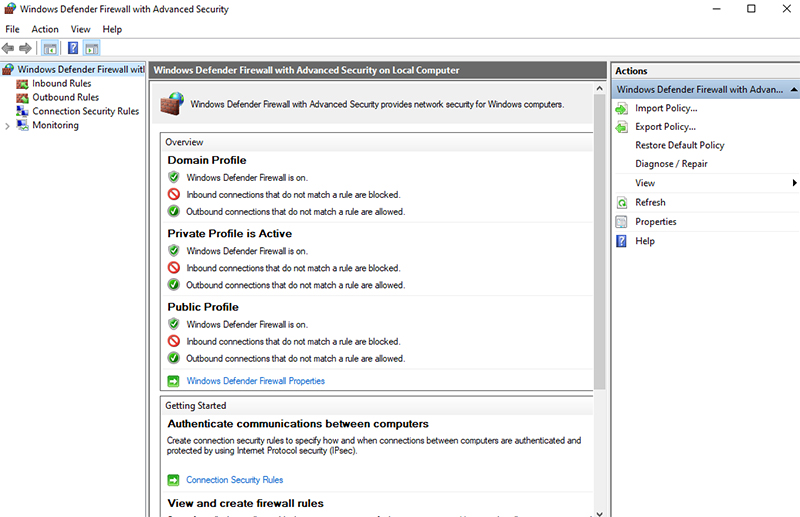Click the Private Profile is Active heading
Screen dimensions: 800x517
[230, 233]
